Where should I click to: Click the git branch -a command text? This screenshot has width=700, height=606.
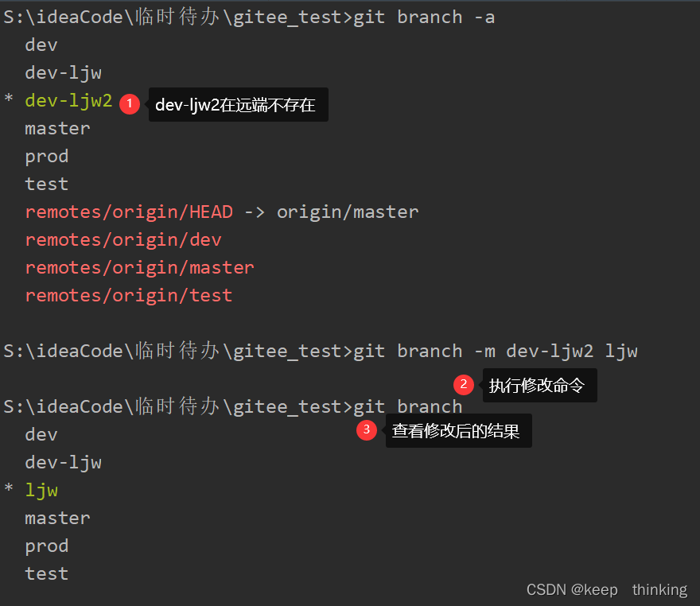point(424,17)
